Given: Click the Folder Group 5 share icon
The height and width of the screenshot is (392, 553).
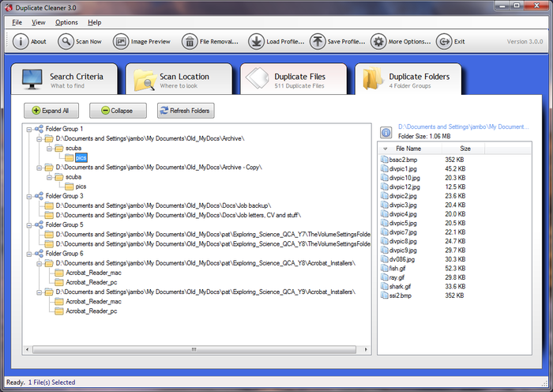Looking at the screenshot, I should coord(39,224).
